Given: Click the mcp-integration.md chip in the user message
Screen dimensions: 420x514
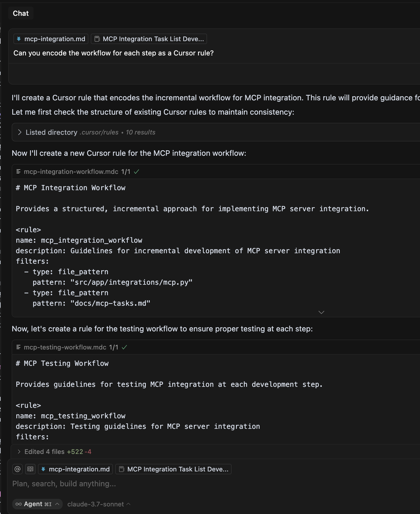Looking at the screenshot, I should 51,39.
